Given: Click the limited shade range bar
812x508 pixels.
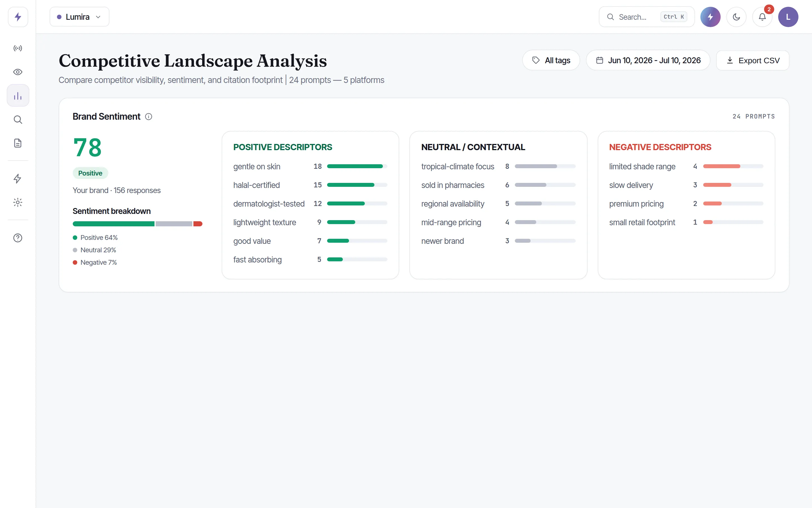Looking at the screenshot, I should click(x=733, y=166).
